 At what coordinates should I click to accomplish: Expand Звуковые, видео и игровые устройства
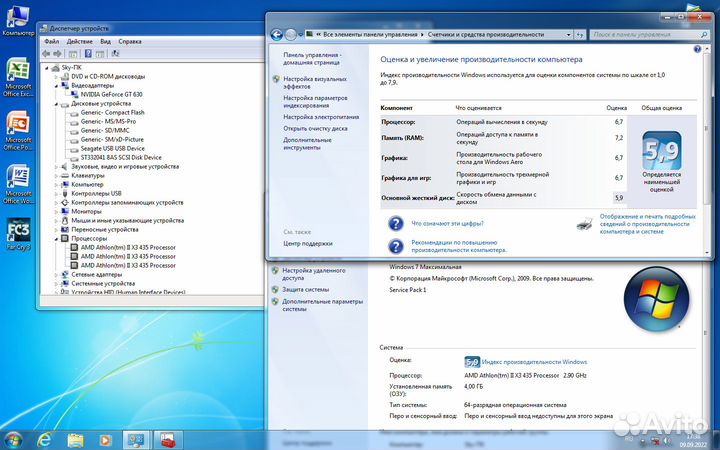point(56,166)
